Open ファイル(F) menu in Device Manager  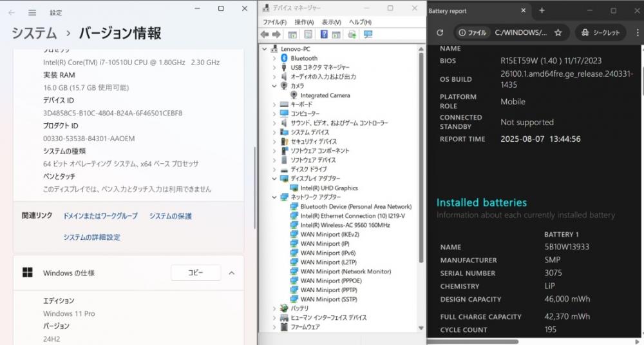[x=275, y=22]
